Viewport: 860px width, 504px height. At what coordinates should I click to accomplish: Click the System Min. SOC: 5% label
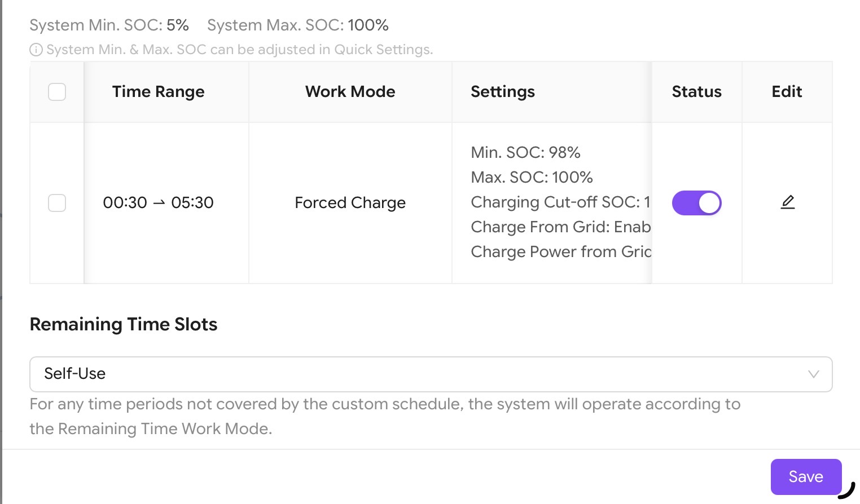[109, 25]
